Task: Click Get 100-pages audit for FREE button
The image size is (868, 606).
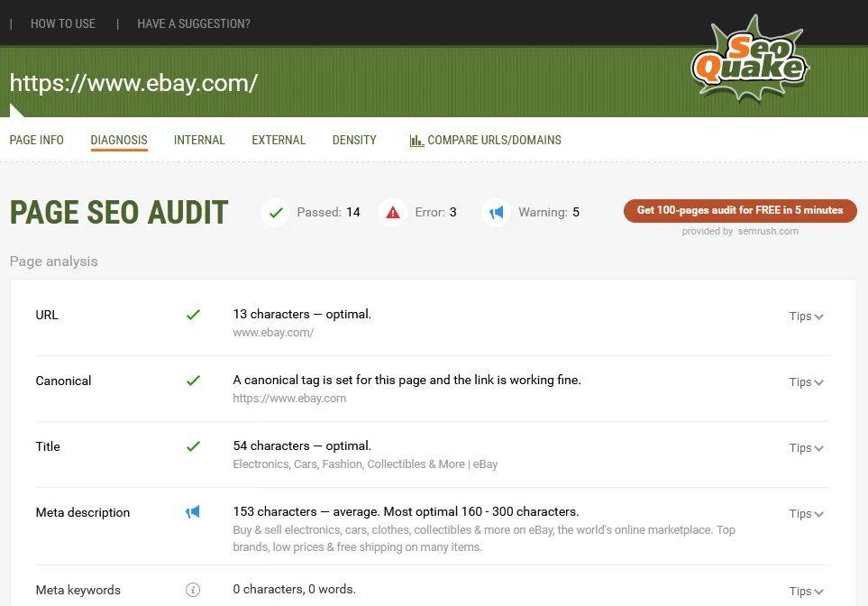Action: [x=740, y=211]
